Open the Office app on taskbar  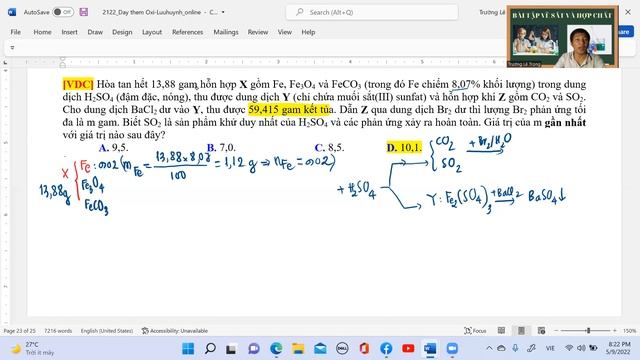point(364,349)
